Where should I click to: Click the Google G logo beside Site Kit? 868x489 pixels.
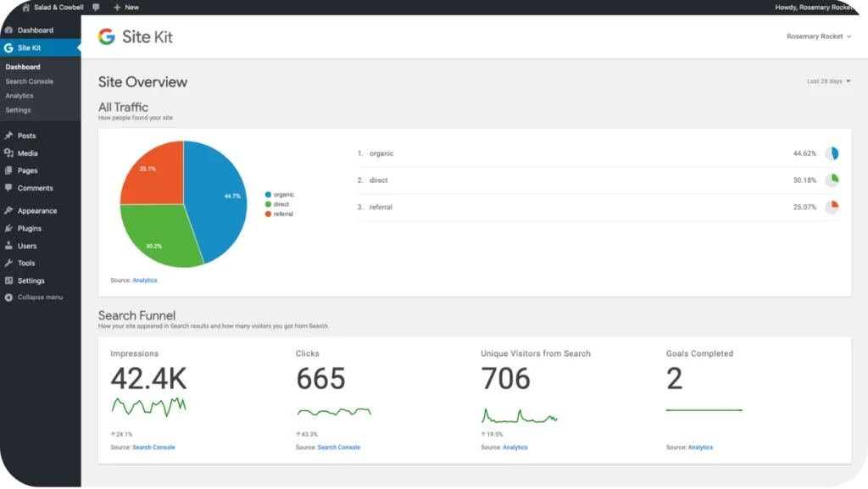(x=106, y=36)
